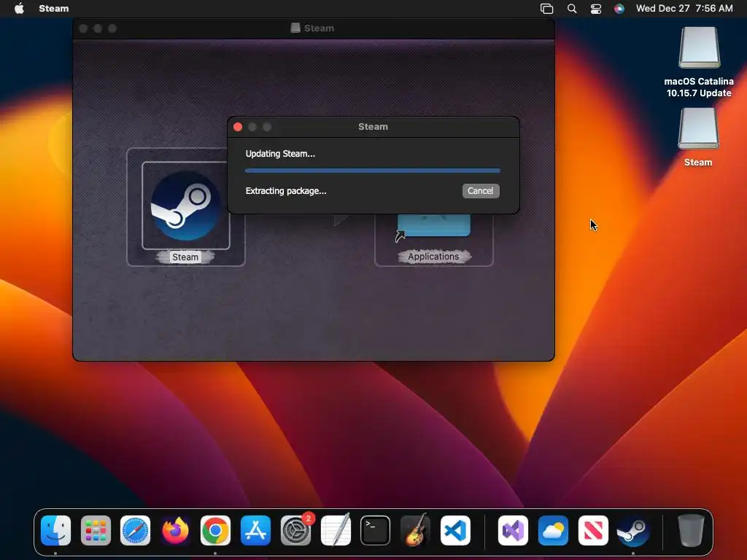The width and height of the screenshot is (747, 560).
Task: Open Stage Manager icon in menu bar
Action: [546, 9]
